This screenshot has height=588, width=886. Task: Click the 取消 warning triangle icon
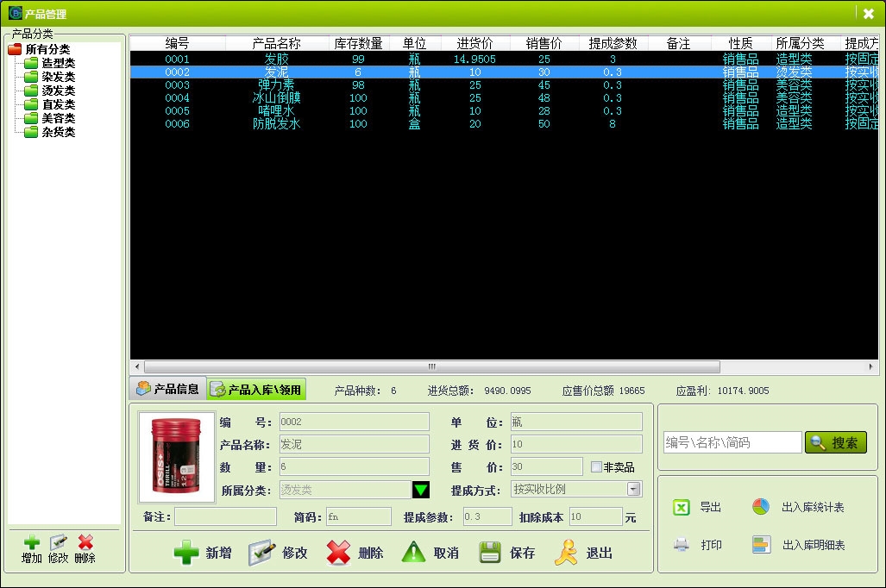coord(414,553)
